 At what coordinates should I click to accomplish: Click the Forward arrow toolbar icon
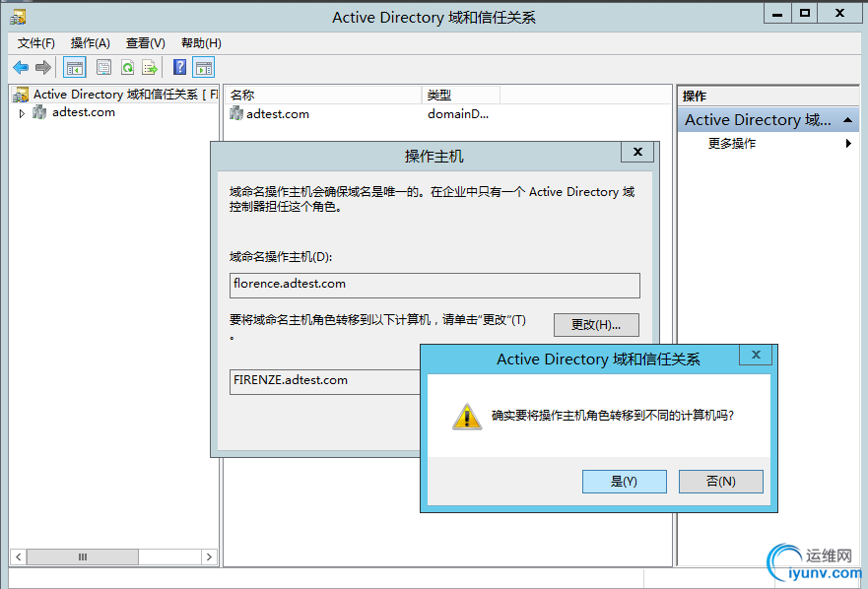[x=42, y=68]
